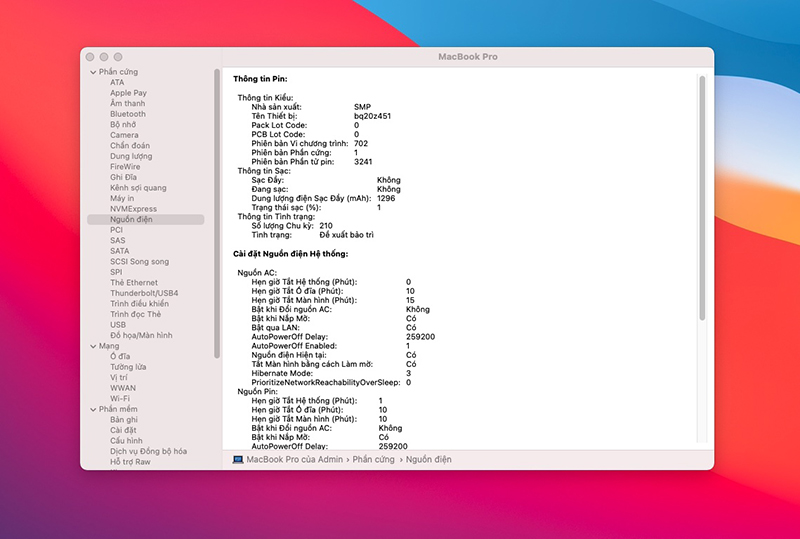Choose NVMExpress from the hardware list
This screenshot has width=800, height=539.
(133, 209)
